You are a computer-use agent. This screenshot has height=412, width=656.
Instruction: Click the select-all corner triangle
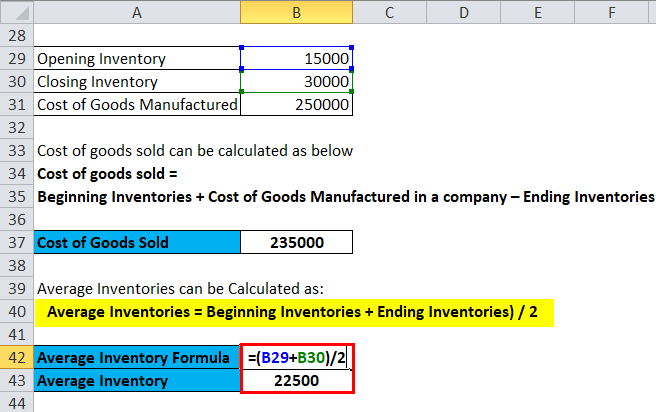pos(15,11)
